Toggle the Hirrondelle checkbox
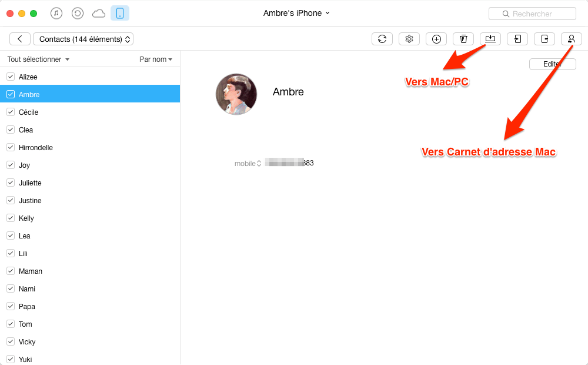588x365 pixels. [x=11, y=147]
